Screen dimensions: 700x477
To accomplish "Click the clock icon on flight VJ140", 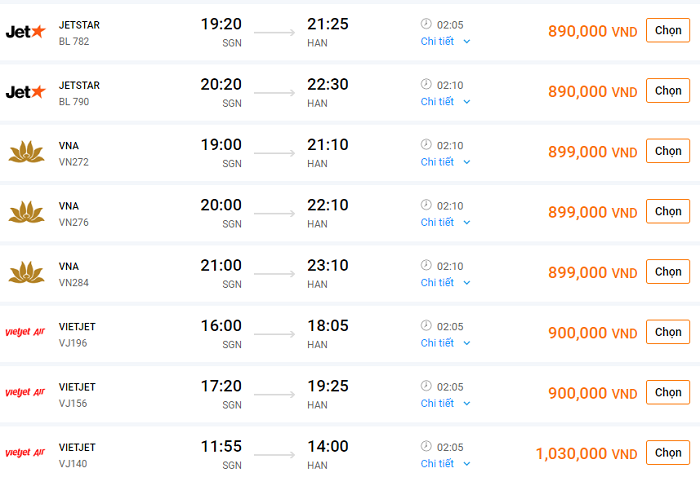I will 426,446.
